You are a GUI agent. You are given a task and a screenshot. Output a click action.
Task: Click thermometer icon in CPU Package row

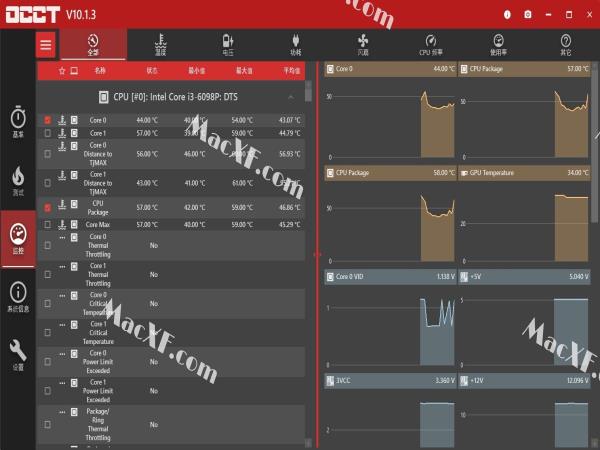click(x=62, y=205)
